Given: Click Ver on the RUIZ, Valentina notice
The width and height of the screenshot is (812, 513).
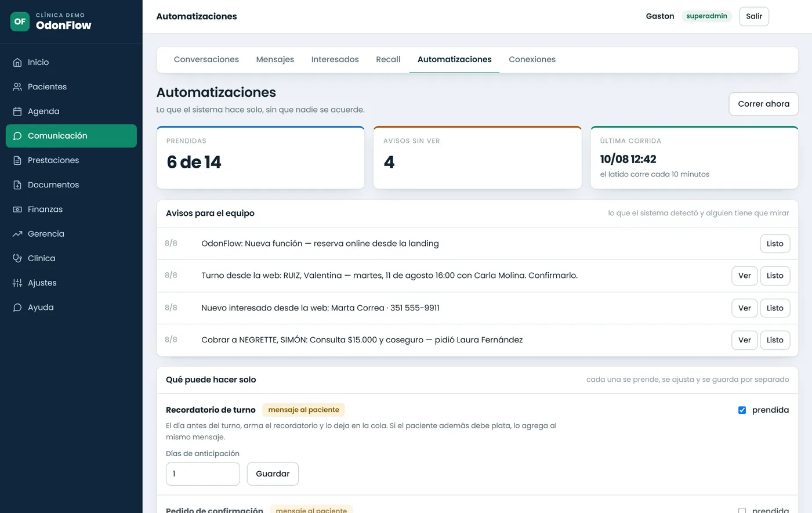Looking at the screenshot, I should 744,276.
